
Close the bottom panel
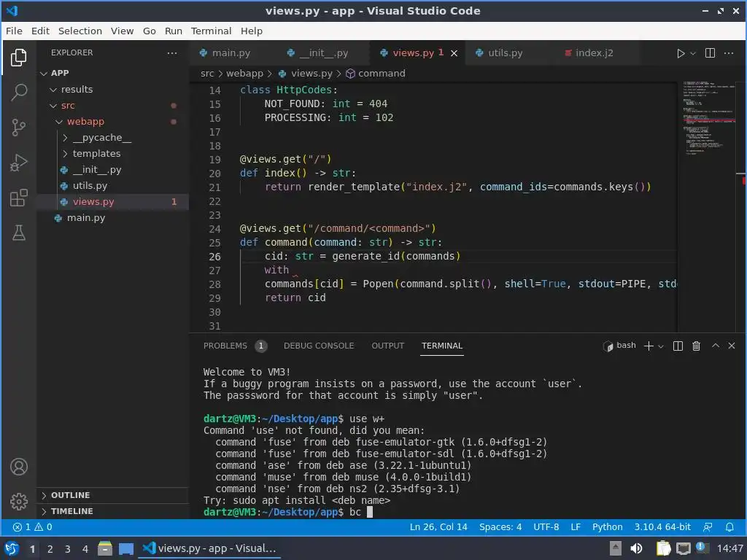pos(732,346)
